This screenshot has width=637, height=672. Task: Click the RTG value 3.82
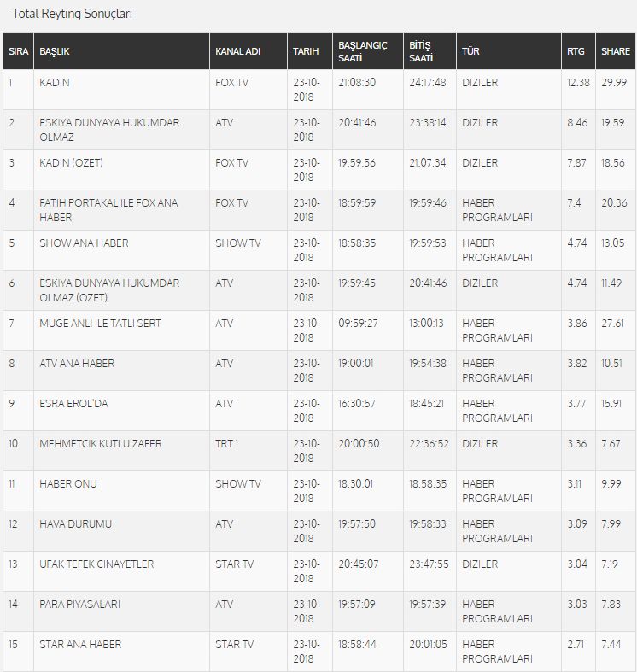(x=577, y=364)
